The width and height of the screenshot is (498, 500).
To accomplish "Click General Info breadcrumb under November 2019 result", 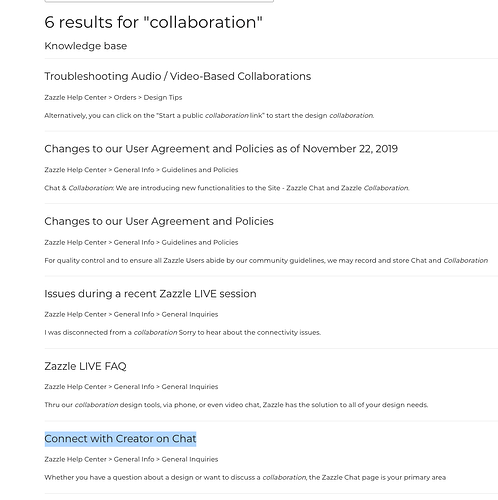I will [x=134, y=170].
